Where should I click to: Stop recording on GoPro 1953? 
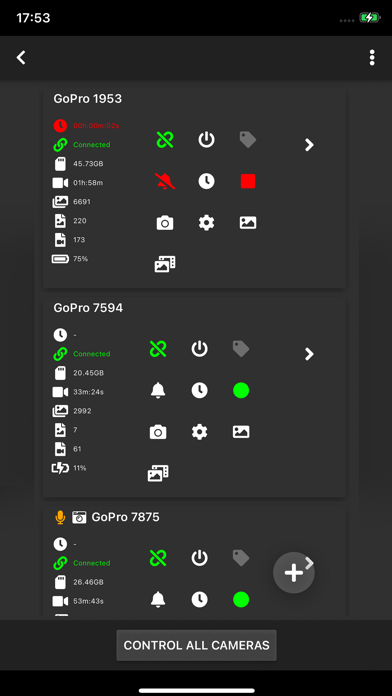click(248, 181)
